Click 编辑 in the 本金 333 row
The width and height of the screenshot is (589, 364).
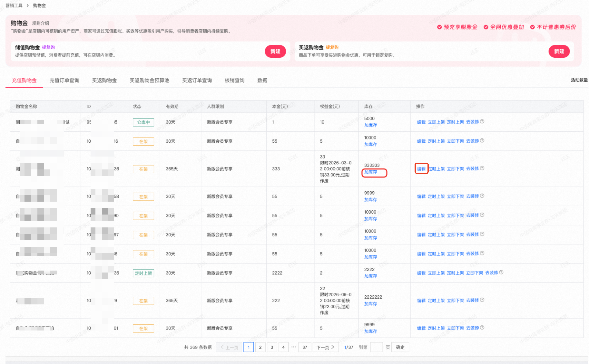point(421,169)
